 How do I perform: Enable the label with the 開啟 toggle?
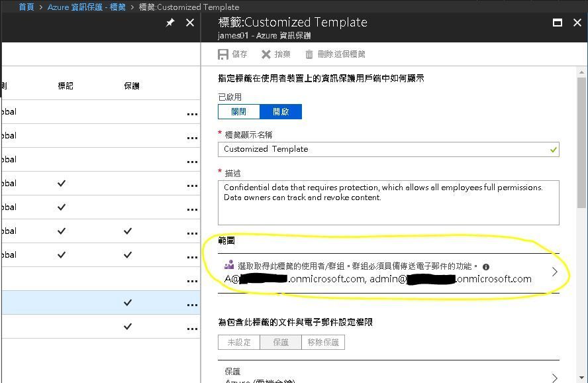[281, 111]
